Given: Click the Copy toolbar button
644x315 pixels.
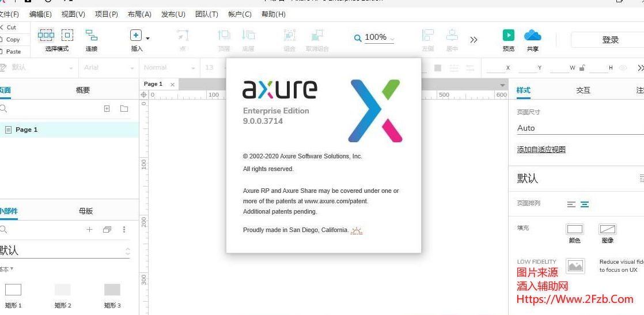Looking at the screenshot, I should pos(10,39).
